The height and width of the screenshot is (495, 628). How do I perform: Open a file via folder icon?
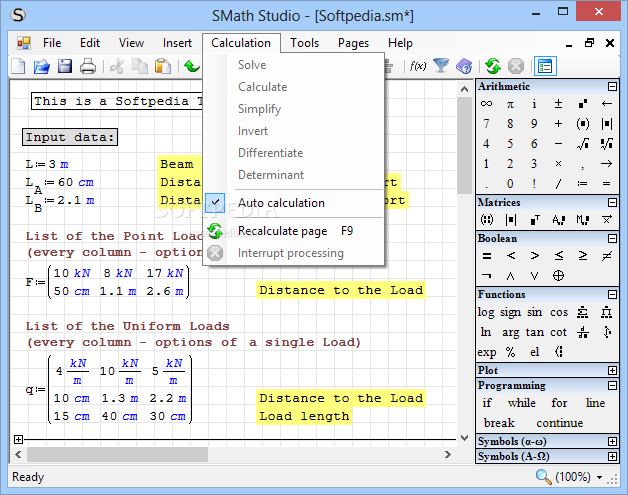(42, 66)
